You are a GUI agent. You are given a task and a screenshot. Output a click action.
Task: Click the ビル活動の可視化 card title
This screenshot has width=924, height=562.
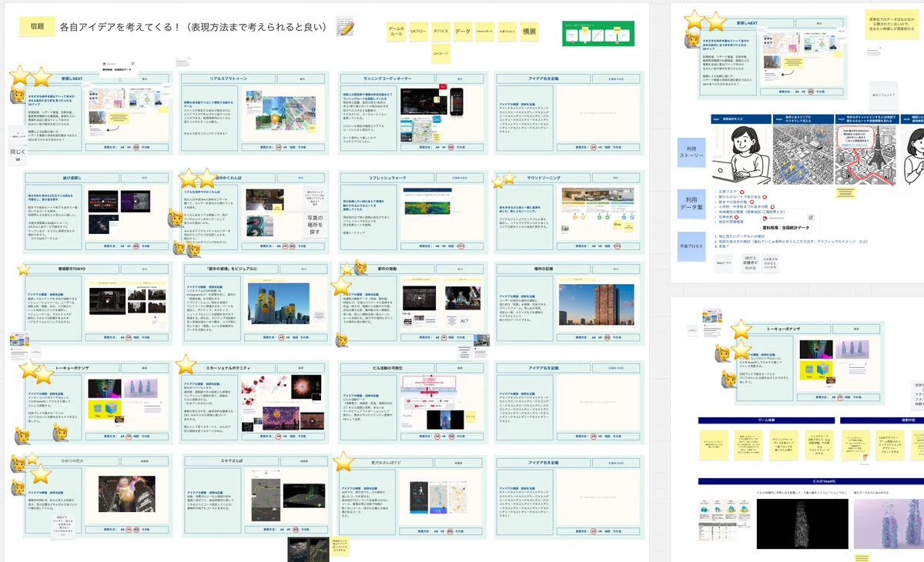tap(387, 368)
